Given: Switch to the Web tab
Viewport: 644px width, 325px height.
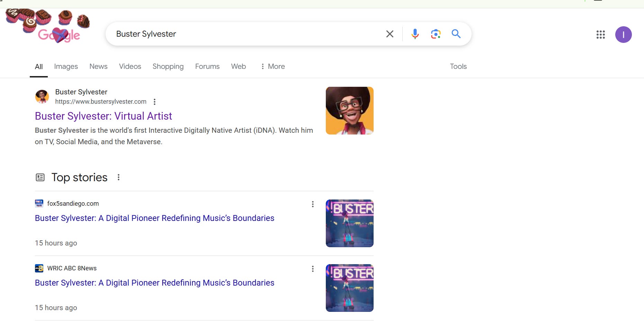Looking at the screenshot, I should tap(238, 66).
